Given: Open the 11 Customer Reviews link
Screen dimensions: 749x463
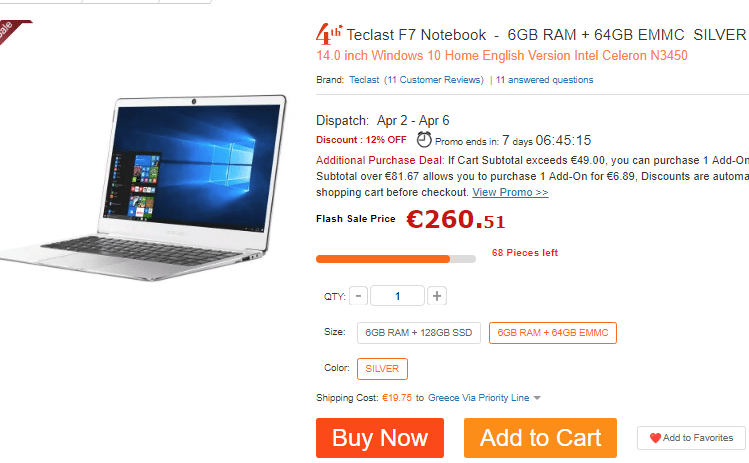Looking at the screenshot, I should 434,80.
